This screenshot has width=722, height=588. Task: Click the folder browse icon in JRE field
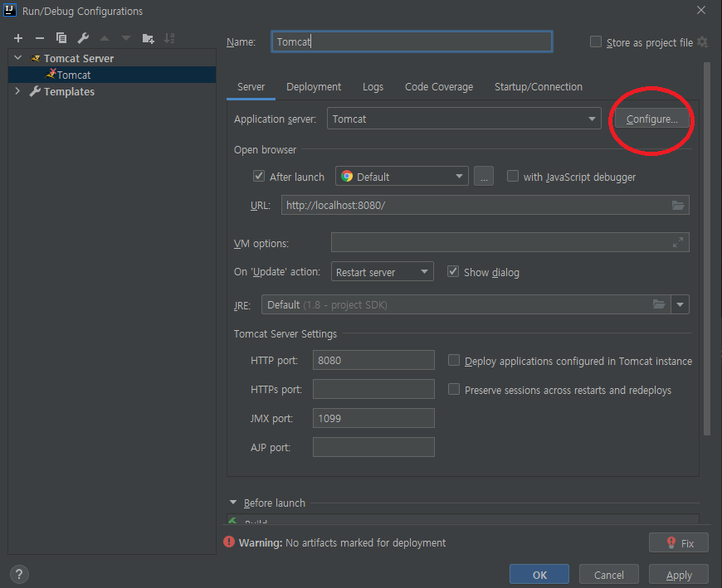pos(659,304)
